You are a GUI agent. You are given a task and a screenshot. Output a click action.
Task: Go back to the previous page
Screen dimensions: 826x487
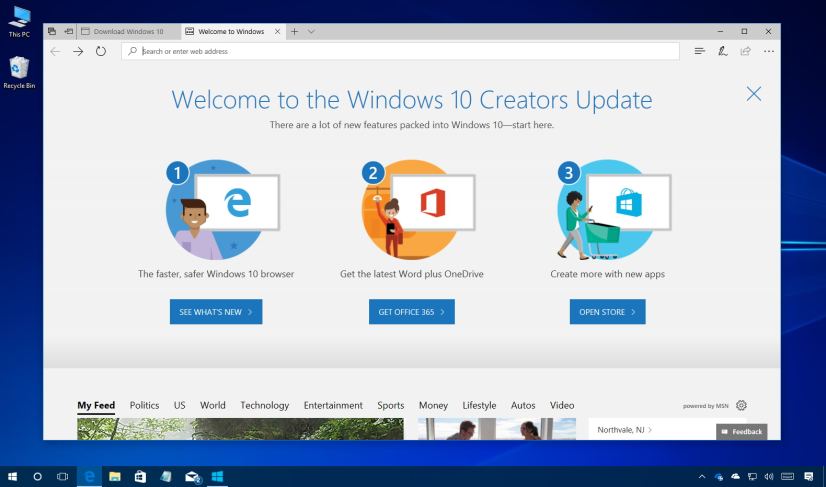tap(55, 51)
